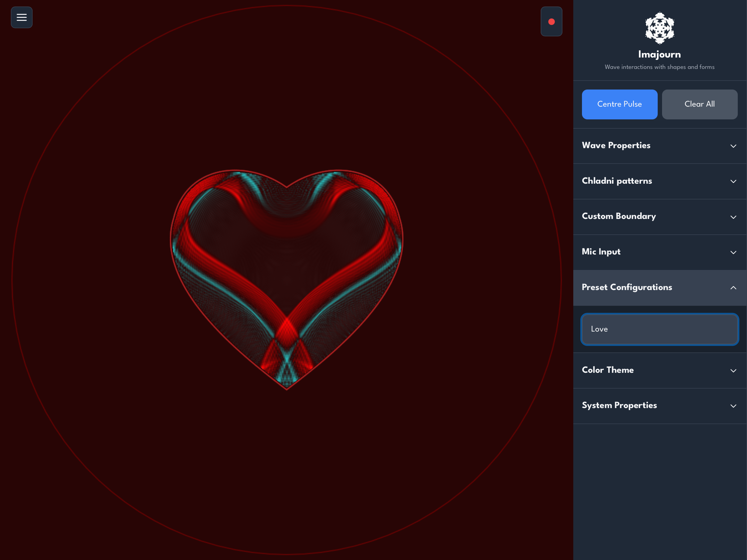
Task: Click the hamburger menu icon
Action: [22, 17]
